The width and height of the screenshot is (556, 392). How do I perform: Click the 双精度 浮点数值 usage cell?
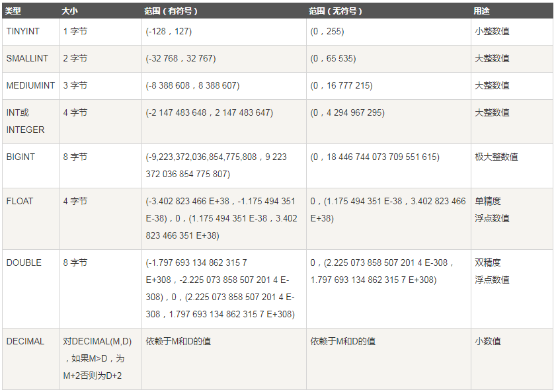pyautogui.click(x=512, y=289)
